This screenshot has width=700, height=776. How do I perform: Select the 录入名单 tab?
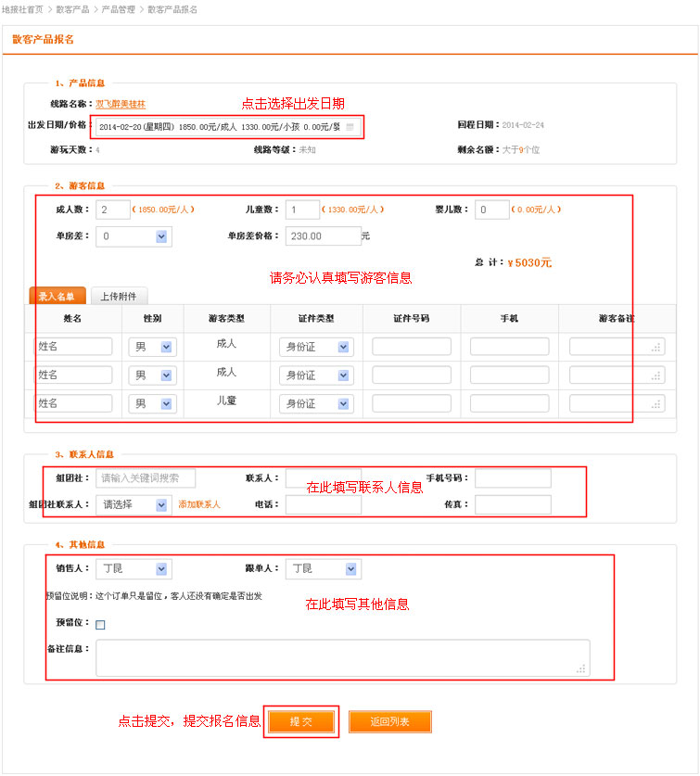point(57,296)
